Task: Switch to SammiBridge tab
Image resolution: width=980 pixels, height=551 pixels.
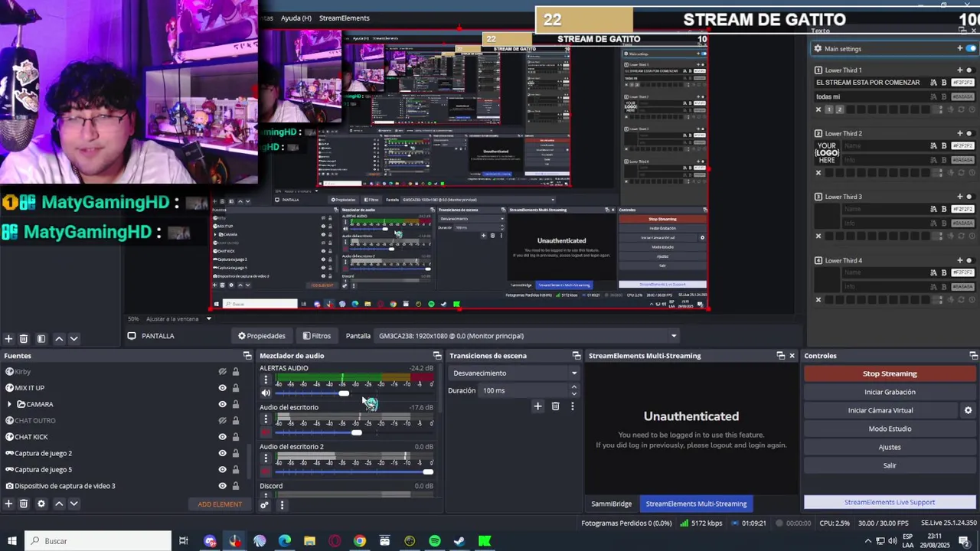Action: pos(611,504)
